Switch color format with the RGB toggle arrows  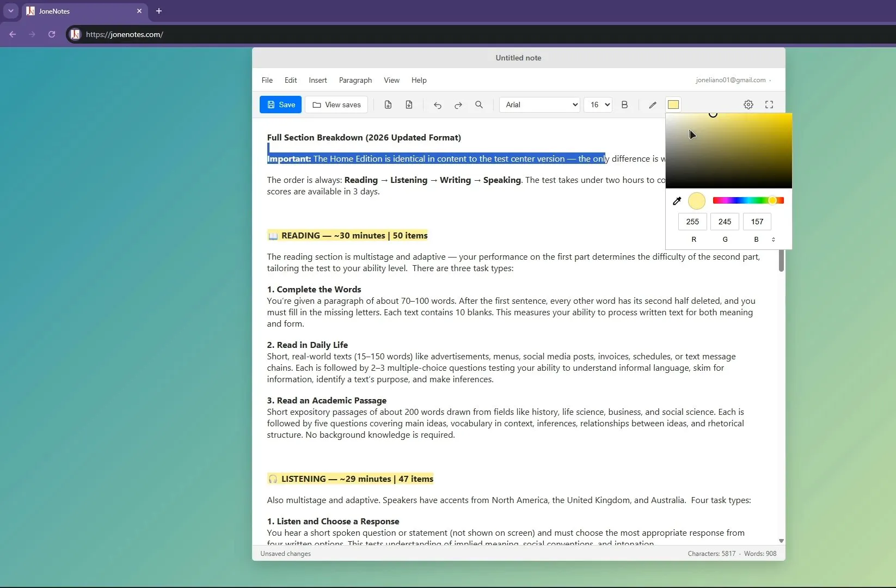point(774,240)
